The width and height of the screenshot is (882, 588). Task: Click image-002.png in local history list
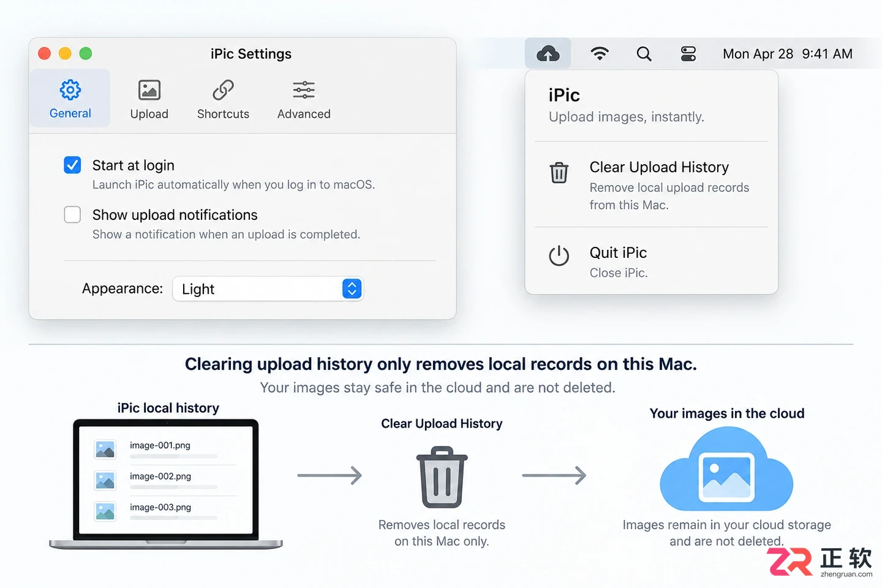click(x=160, y=476)
